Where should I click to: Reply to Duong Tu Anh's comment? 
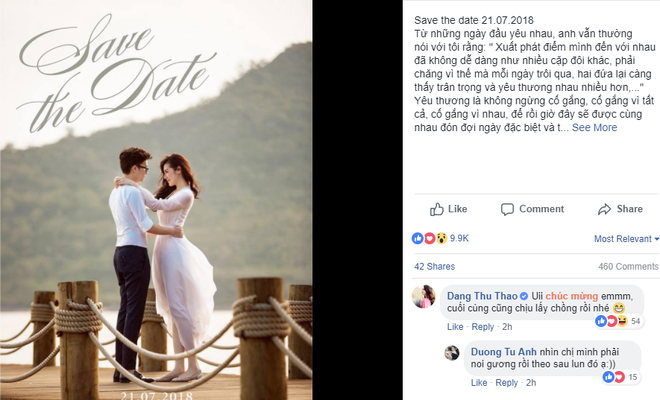(506, 382)
